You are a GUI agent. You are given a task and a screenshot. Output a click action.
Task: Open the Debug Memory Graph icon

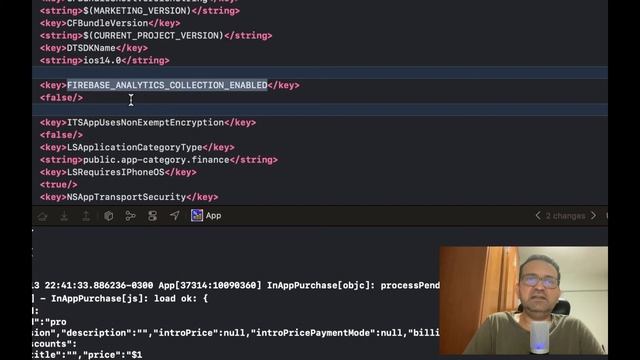pyautogui.click(x=130, y=216)
